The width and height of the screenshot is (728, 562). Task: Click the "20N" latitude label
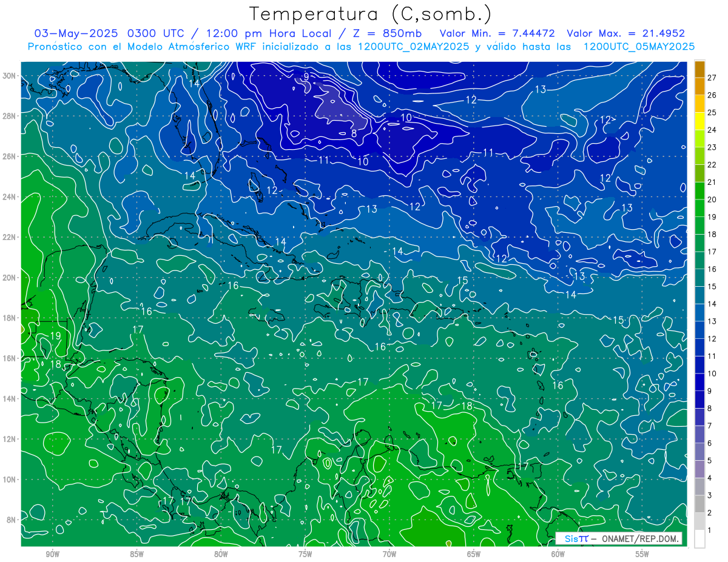[x=10, y=278]
